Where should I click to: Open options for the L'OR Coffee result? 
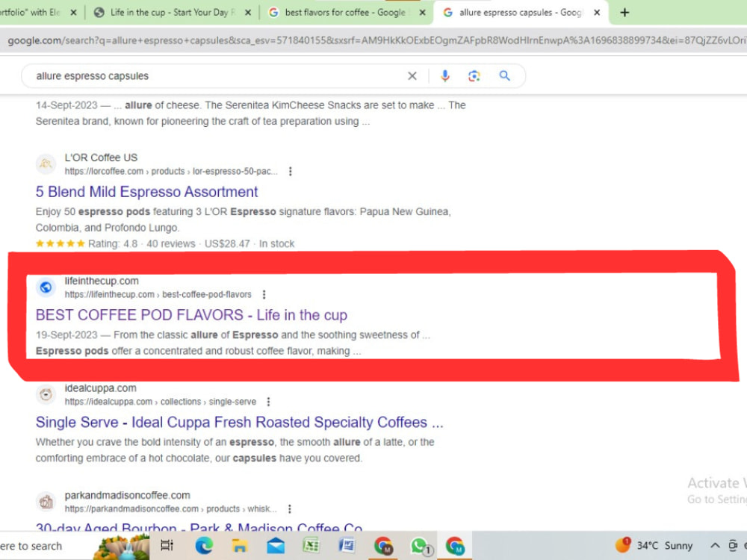pyautogui.click(x=290, y=172)
